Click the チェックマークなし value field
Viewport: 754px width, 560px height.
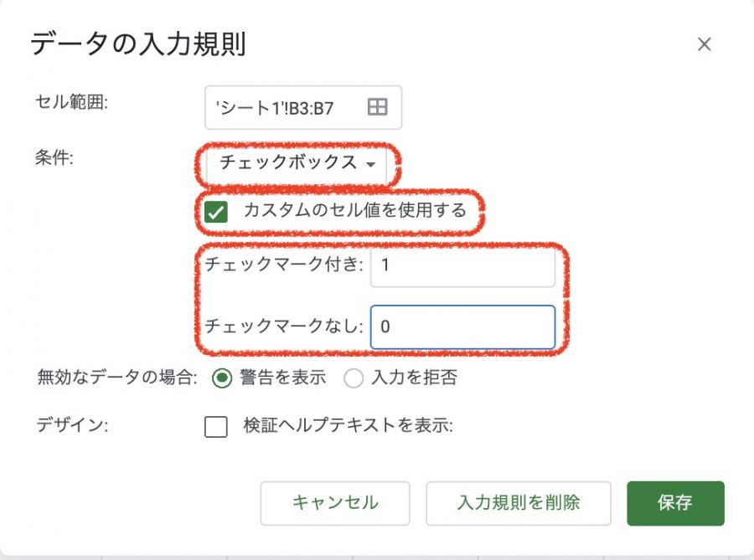click(462, 326)
